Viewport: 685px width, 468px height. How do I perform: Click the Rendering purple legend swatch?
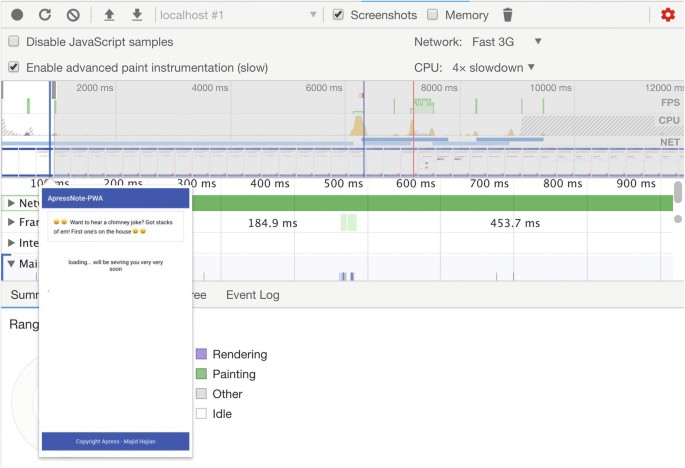point(201,354)
